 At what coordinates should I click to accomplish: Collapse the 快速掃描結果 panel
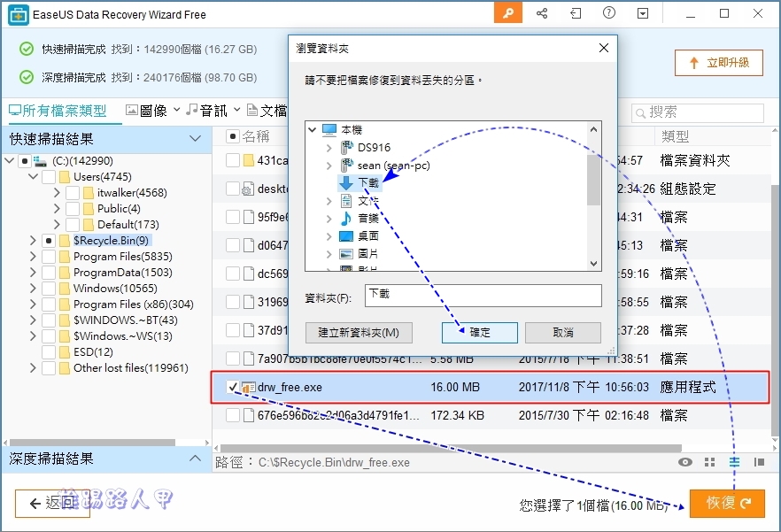coord(195,138)
